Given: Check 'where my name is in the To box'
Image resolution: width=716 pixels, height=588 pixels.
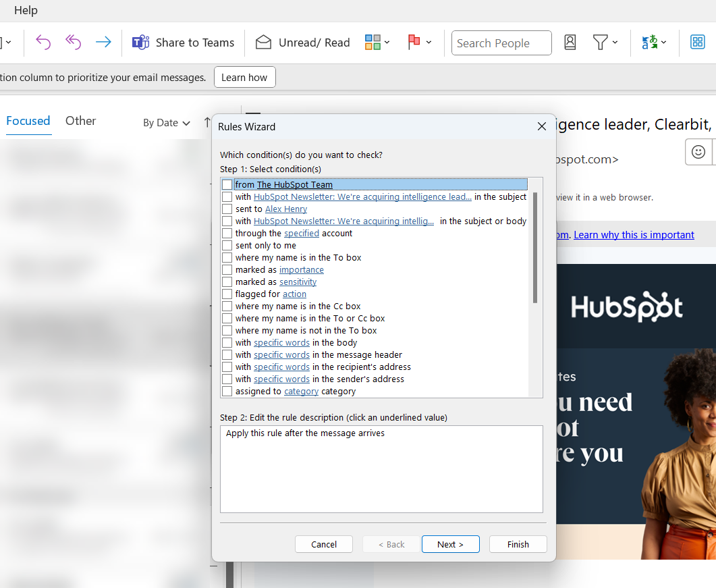Looking at the screenshot, I should click(x=227, y=258).
